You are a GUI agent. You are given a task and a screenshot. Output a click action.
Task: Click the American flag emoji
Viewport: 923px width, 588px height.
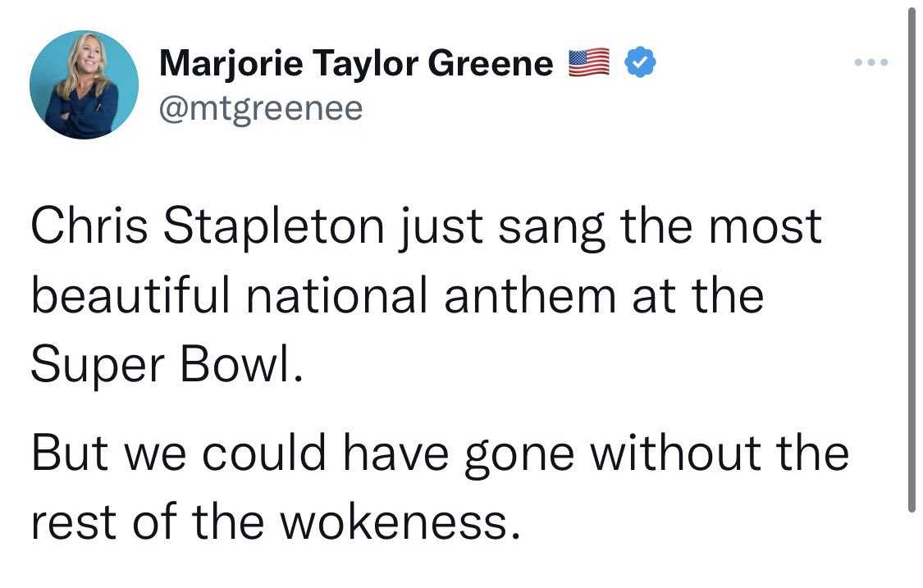[x=588, y=62]
